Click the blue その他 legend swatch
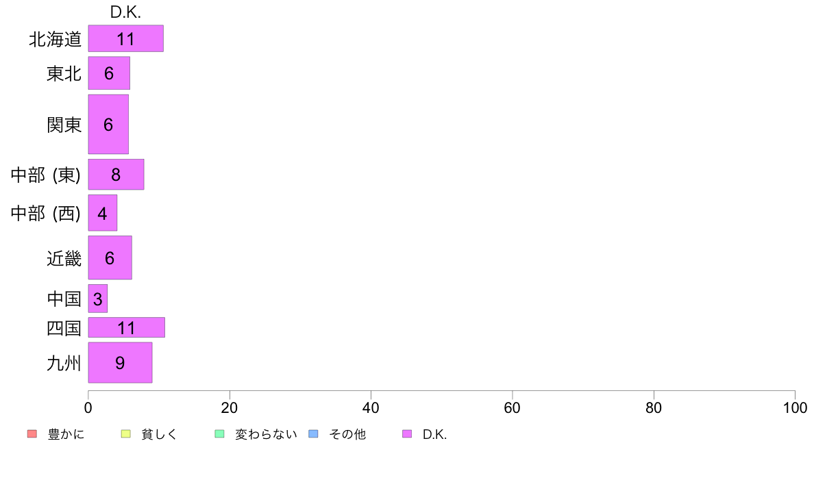Screen dimensions: 814x504 click(x=314, y=434)
